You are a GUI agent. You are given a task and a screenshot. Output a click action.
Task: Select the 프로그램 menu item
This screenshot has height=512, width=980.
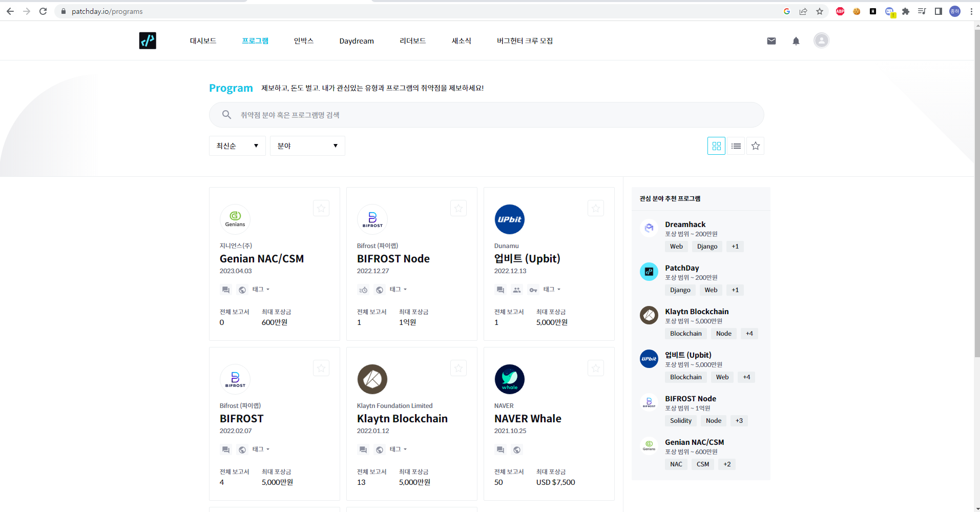(255, 41)
